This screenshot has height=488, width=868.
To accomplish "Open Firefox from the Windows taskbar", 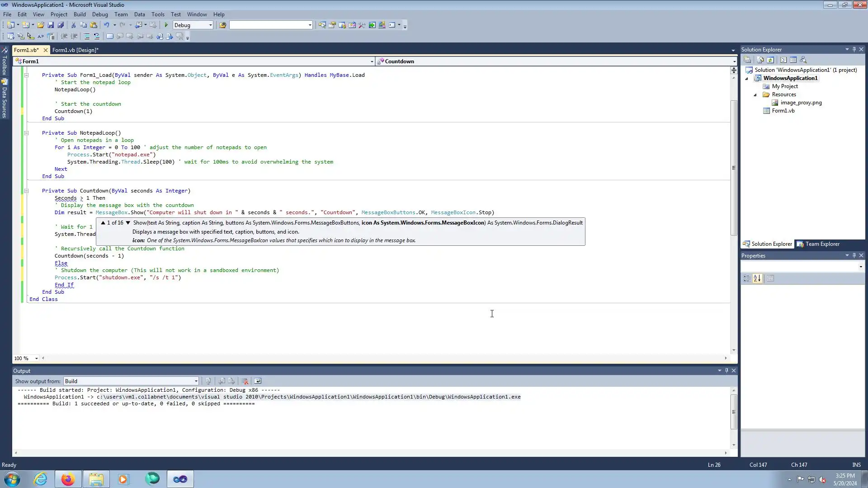I will click(x=68, y=479).
